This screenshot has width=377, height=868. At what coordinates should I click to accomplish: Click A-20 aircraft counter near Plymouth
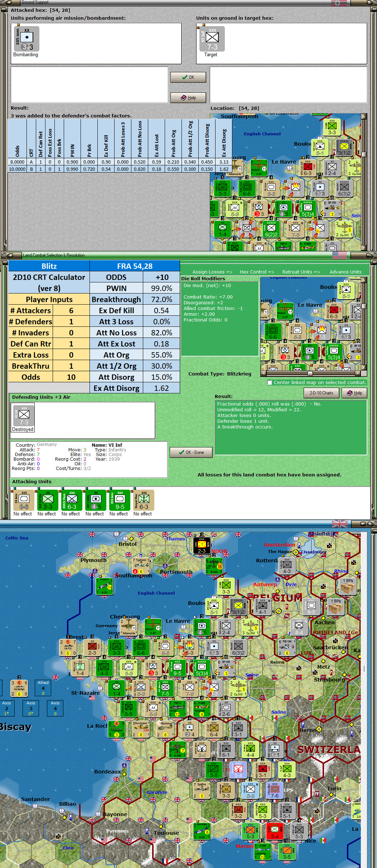click(105, 587)
